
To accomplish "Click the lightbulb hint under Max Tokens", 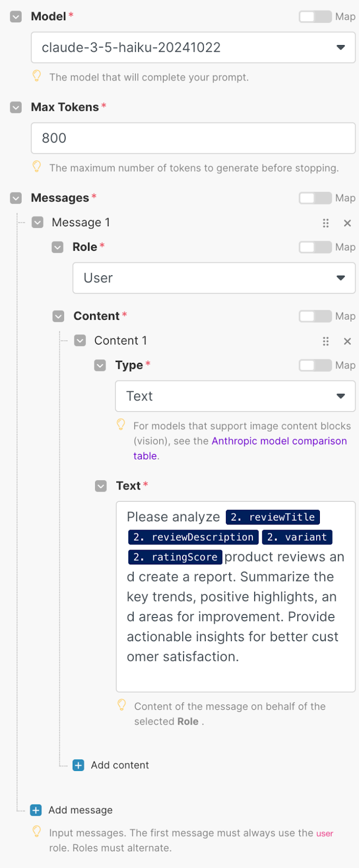I will click(x=37, y=167).
